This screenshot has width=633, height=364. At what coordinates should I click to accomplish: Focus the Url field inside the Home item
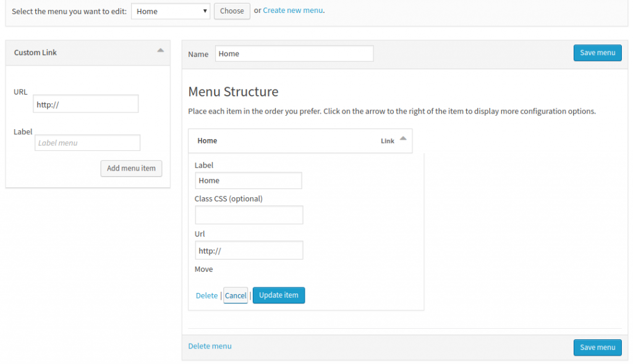point(249,250)
